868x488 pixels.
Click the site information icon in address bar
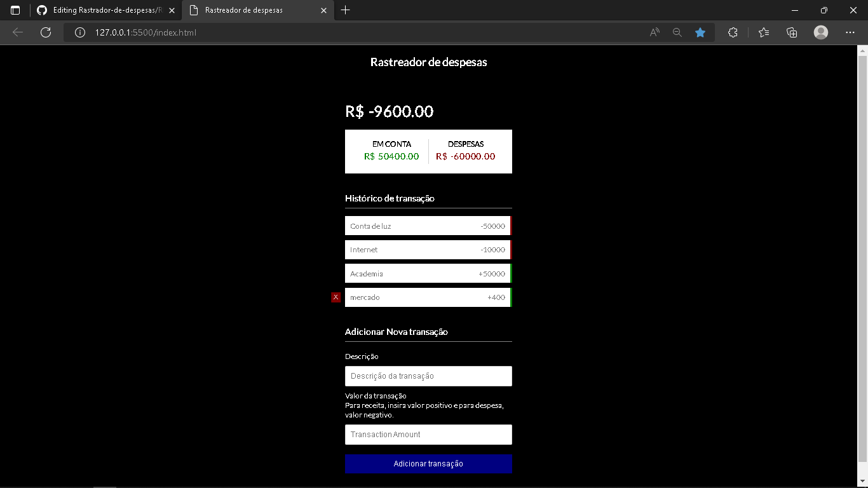[79, 32]
